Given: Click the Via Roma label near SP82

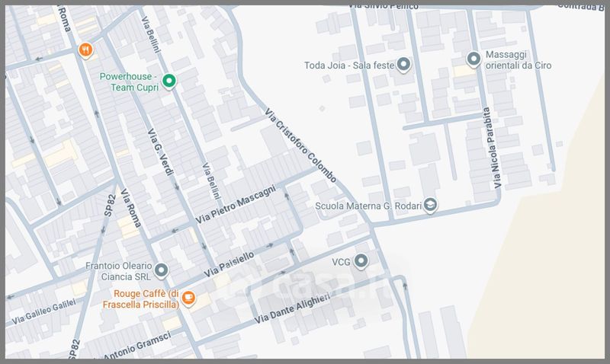Looking at the screenshot, I should click(130, 208).
